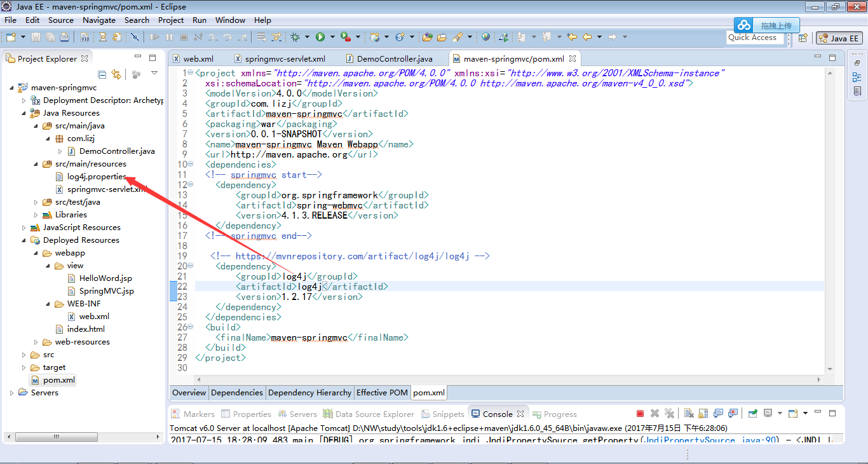Select pom.xml in Project Explorer tree
Screen dimensions: 868x464
tap(53, 380)
